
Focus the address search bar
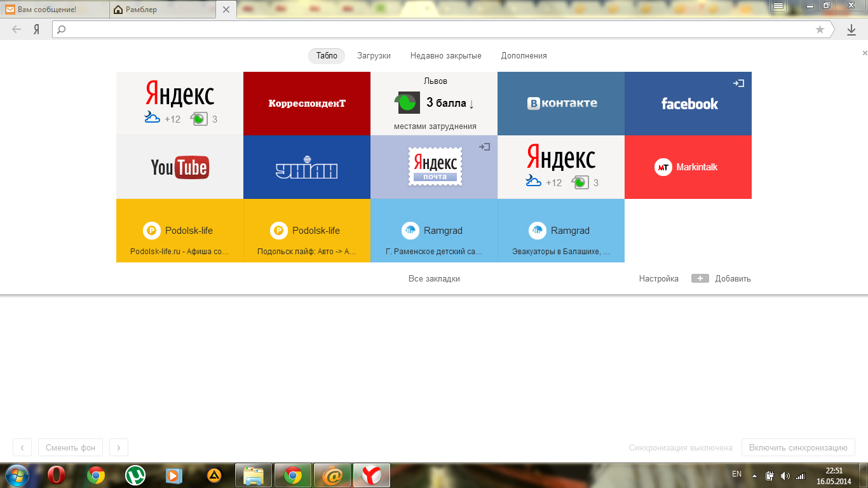click(x=442, y=29)
